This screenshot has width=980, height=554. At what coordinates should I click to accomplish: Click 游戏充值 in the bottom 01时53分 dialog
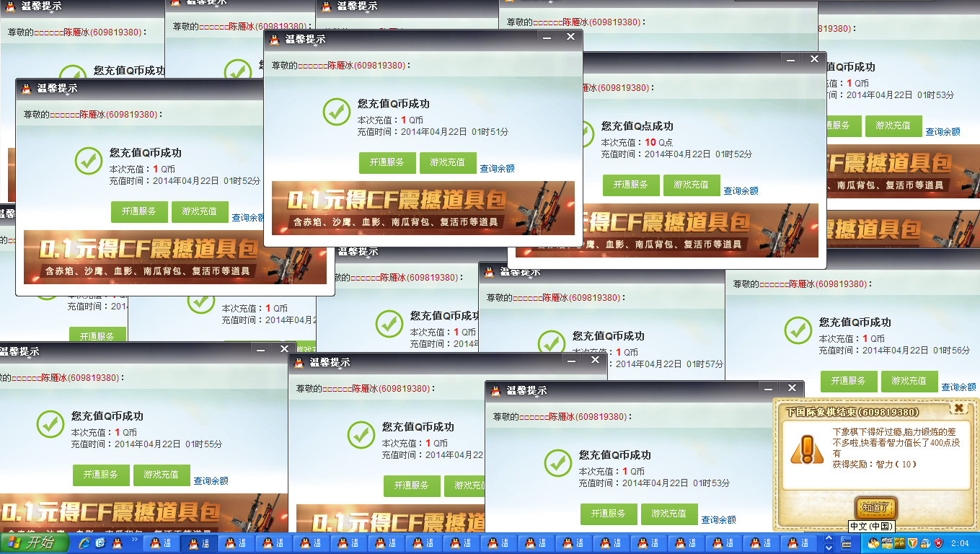(669, 514)
